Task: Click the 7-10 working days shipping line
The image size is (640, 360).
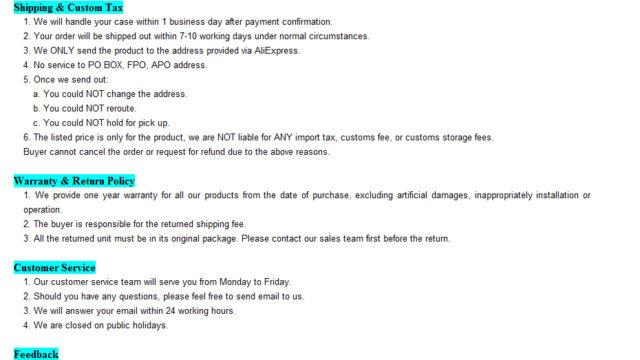Action: (x=196, y=36)
